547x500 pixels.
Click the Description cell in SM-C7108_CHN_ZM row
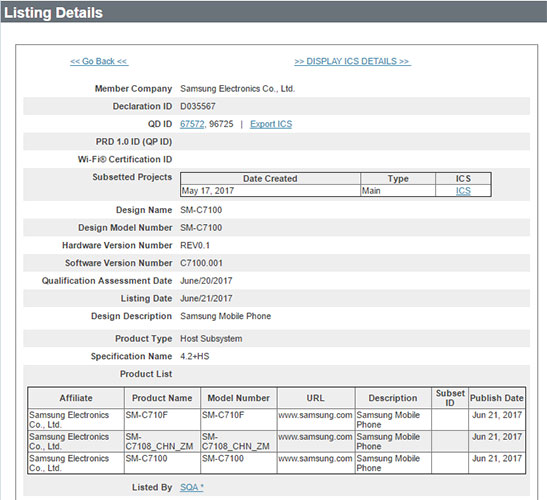393,441
